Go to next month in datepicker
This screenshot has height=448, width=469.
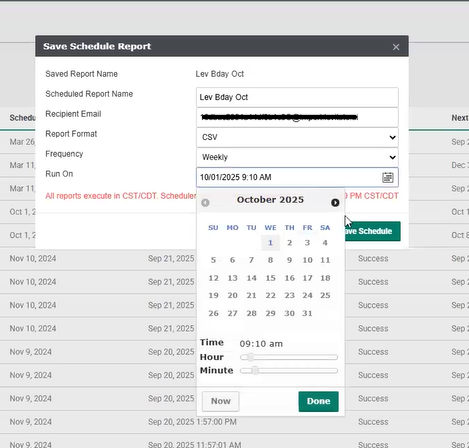click(335, 202)
